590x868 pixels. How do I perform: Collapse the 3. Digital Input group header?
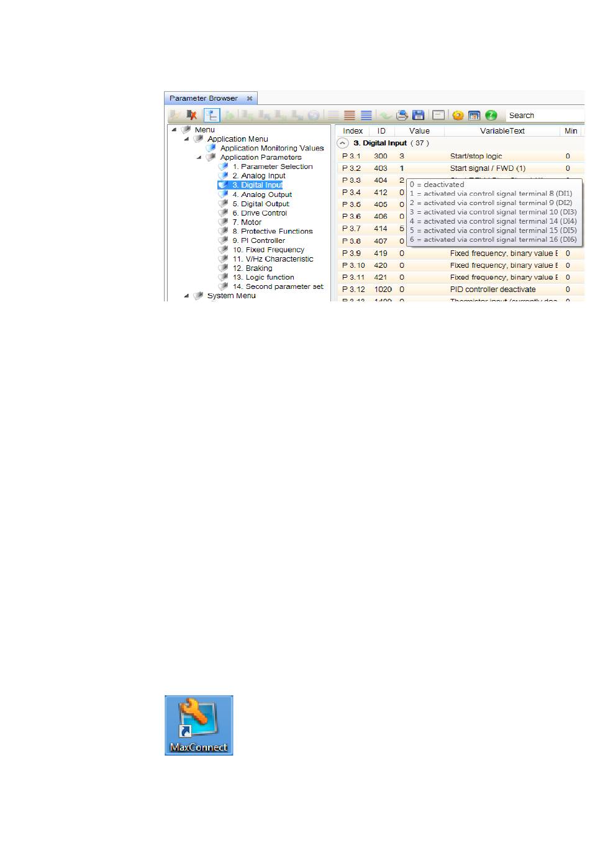[342, 143]
